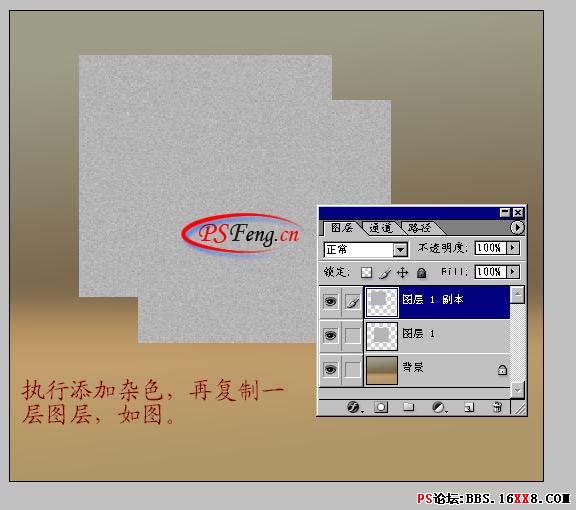
Task: Switch to the 通道 tab
Action: click(x=381, y=228)
